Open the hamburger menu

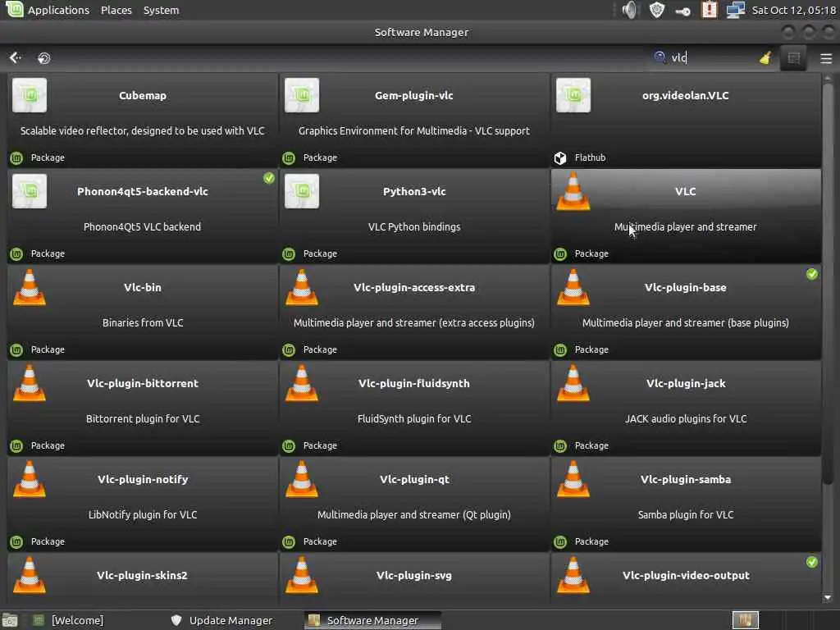click(825, 58)
